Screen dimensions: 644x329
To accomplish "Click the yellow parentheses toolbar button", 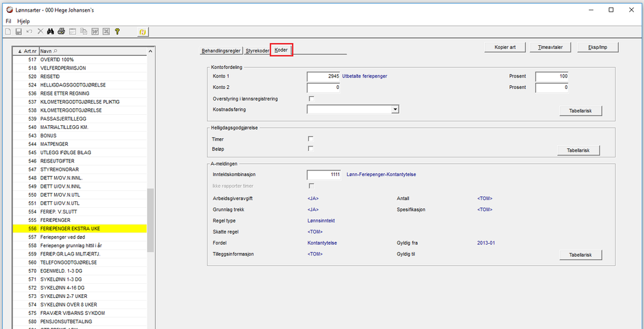I will (x=142, y=31).
